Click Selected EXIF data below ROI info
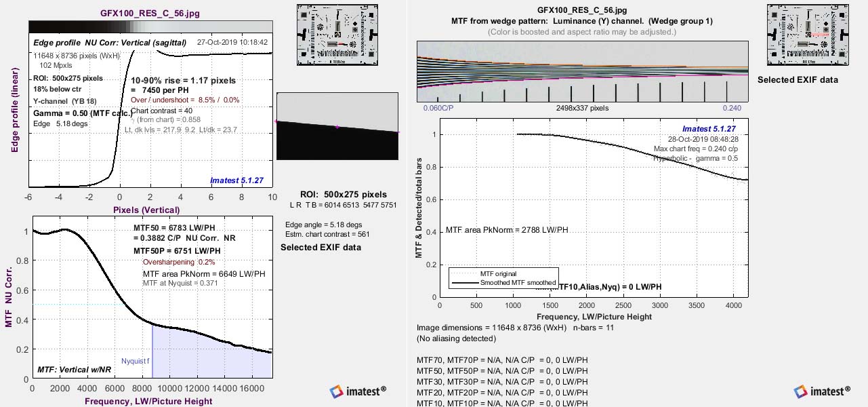The width and height of the screenshot is (868, 407). click(321, 247)
